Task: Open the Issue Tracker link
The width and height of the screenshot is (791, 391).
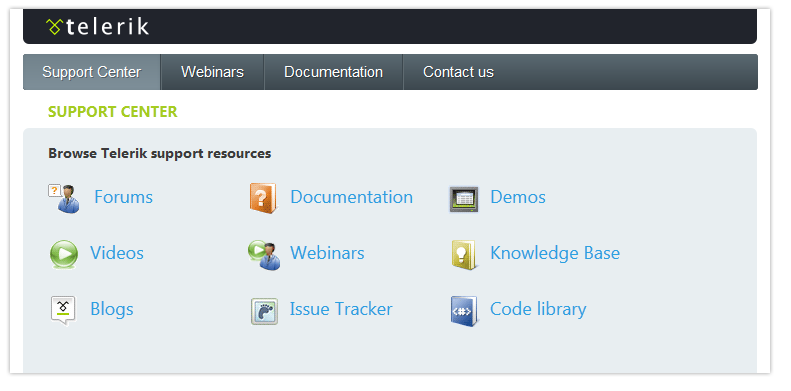Action: pyautogui.click(x=341, y=309)
